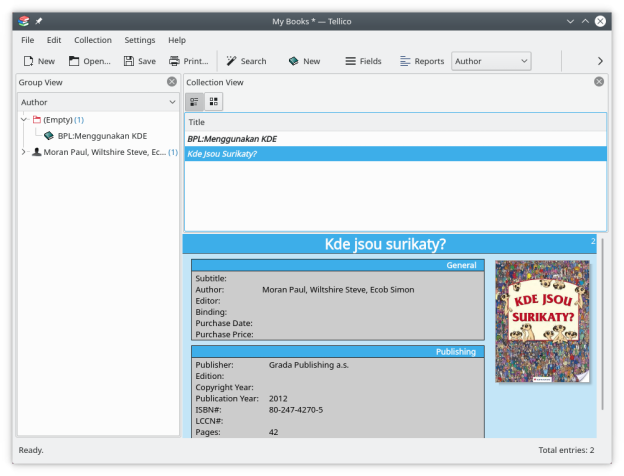624x476 pixels.
Task: Open a file with the Open toolbar button
Action: [x=74, y=61]
